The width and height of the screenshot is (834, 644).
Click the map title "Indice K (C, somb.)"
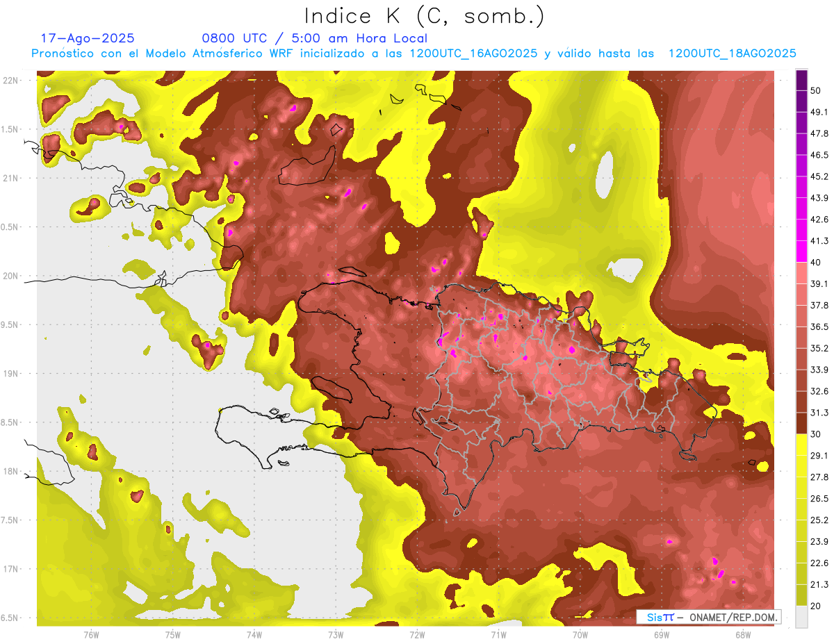425,16
